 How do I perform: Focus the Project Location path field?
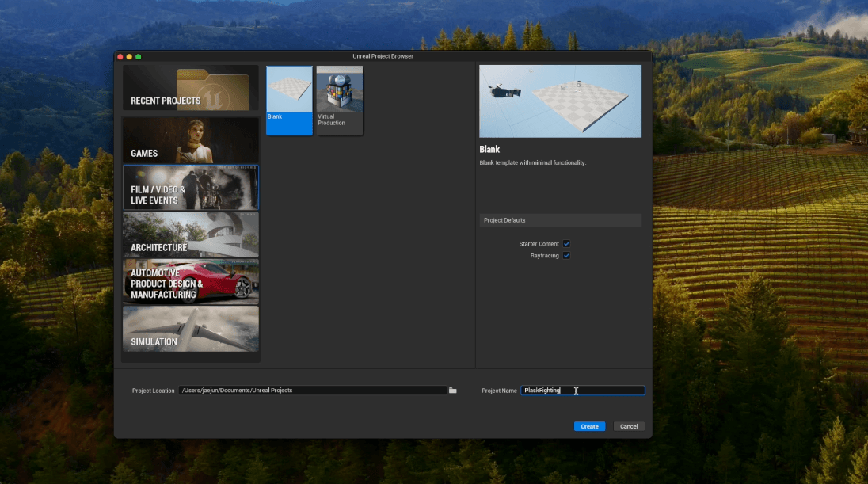pyautogui.click(x=312, y=391)
